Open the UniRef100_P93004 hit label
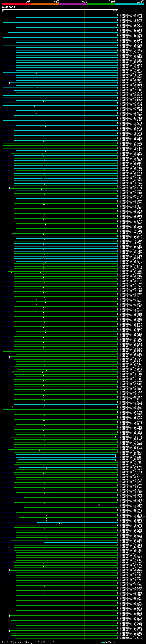Viewport: 146px width, 644px height. click(x=131, y=20)
